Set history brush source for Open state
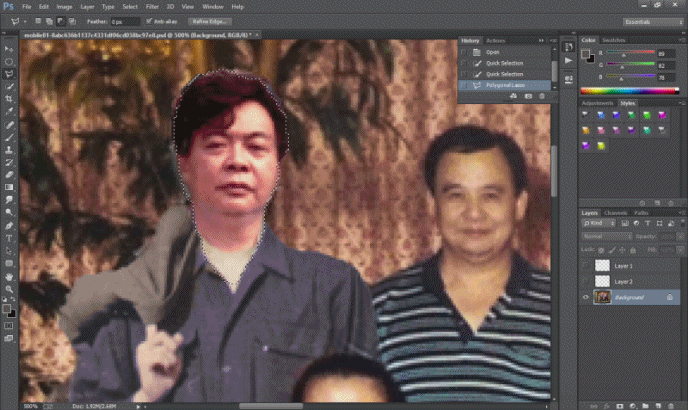The width and height of the screenshot is (688, 410). 464,52
